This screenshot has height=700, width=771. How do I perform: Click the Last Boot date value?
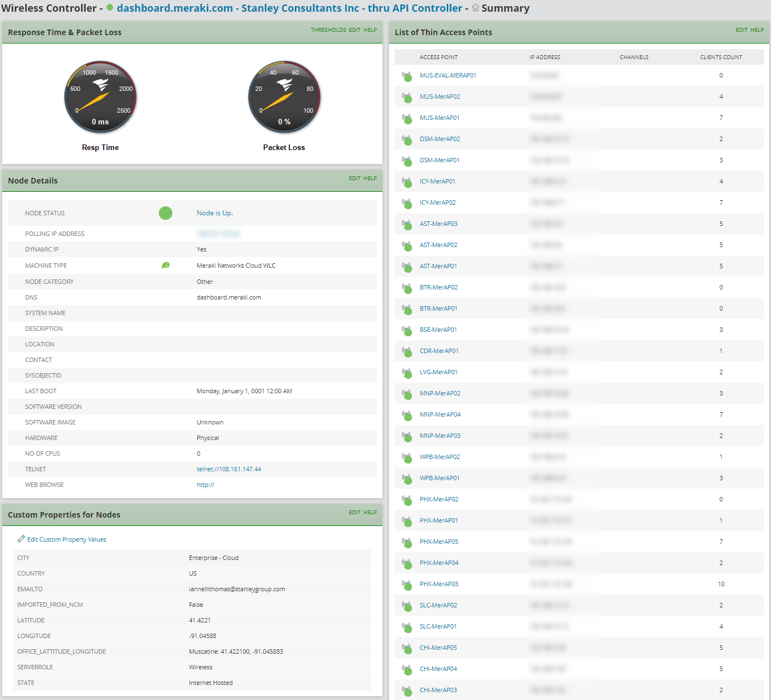click(x=245, y=391)
